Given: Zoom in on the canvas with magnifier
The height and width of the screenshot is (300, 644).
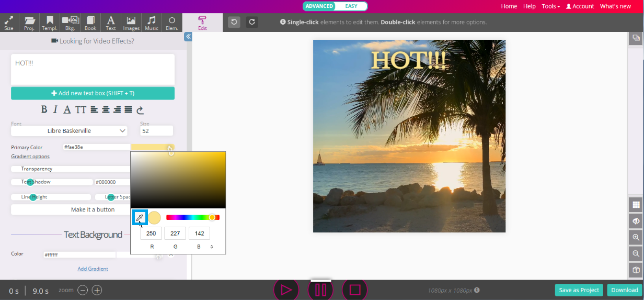Looking at the screenshot, I should (x=636, y=237).
